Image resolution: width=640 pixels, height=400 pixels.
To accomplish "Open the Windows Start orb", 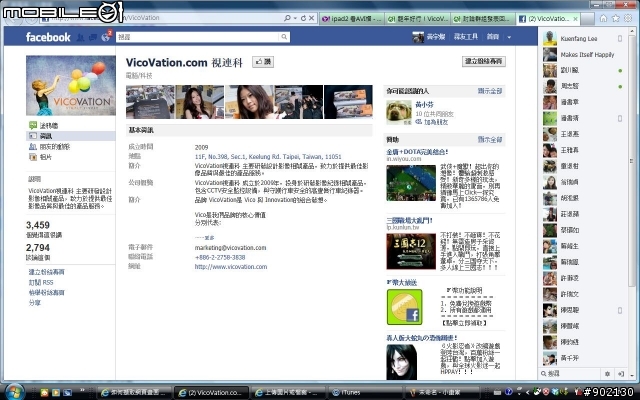I will coord(14,392).
